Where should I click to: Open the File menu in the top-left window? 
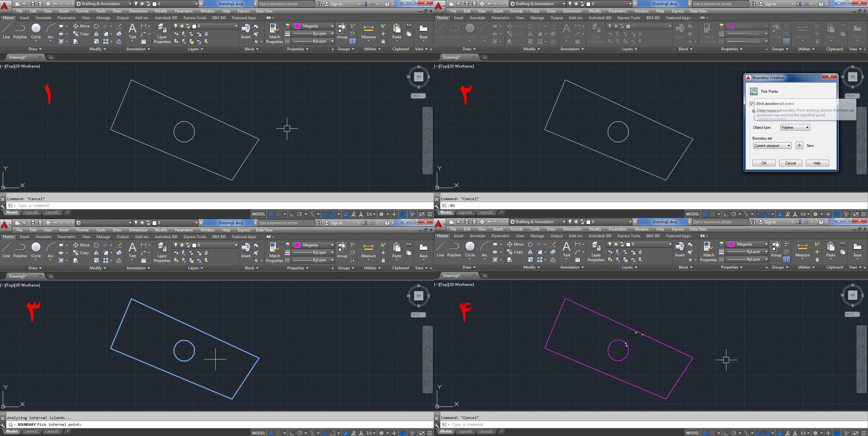(19, 11)
